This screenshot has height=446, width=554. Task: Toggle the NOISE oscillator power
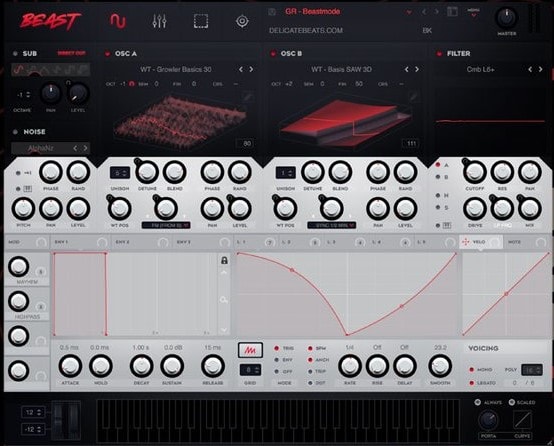15,132
